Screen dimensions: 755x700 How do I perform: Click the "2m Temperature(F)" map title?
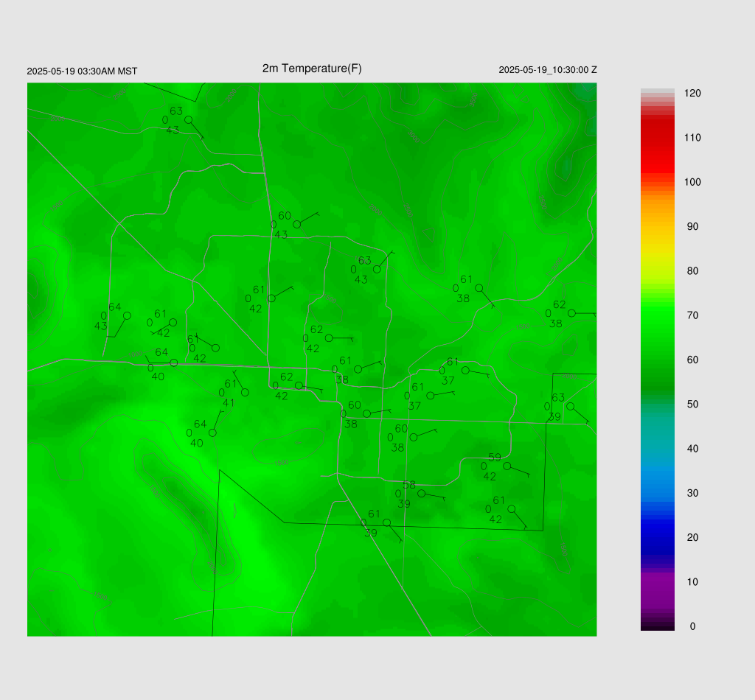pos(312,69)
